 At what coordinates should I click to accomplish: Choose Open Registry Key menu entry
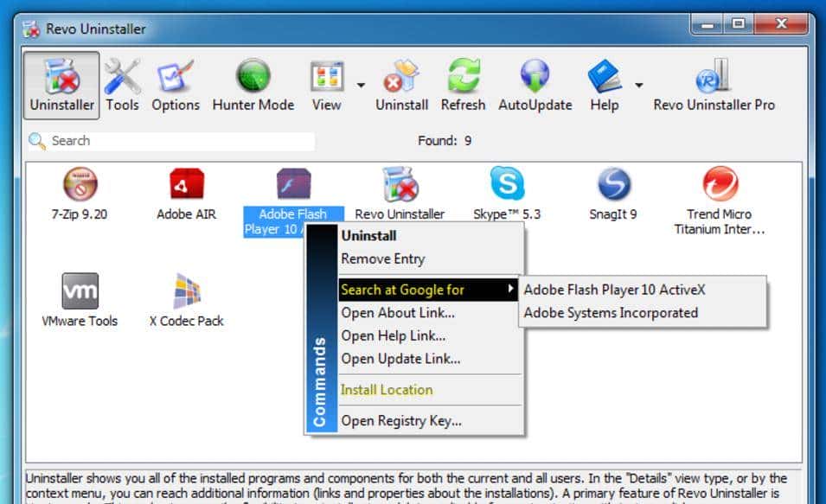(431, 421)
